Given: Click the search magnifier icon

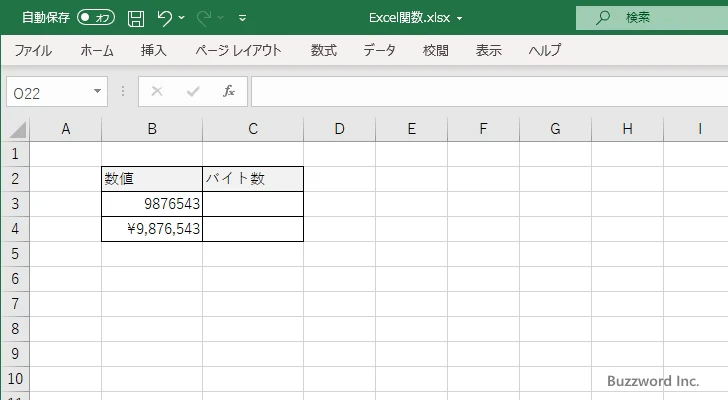Looking at the screenshot, I should click(x=603, y=18).
